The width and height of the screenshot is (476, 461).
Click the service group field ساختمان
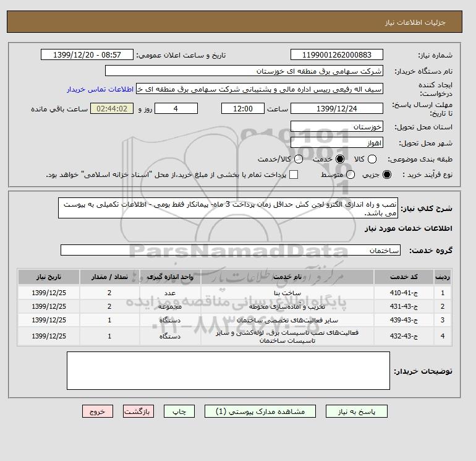(x=231, y=250)
